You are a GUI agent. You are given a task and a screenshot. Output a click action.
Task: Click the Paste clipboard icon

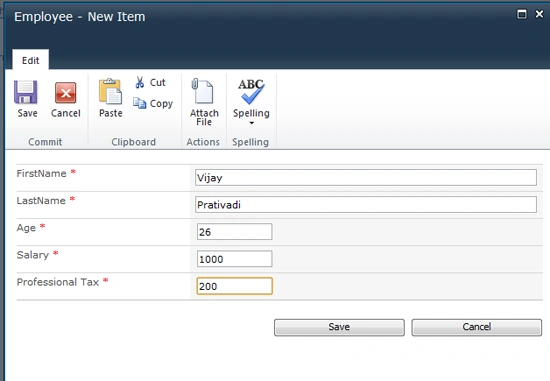(110, 92)
